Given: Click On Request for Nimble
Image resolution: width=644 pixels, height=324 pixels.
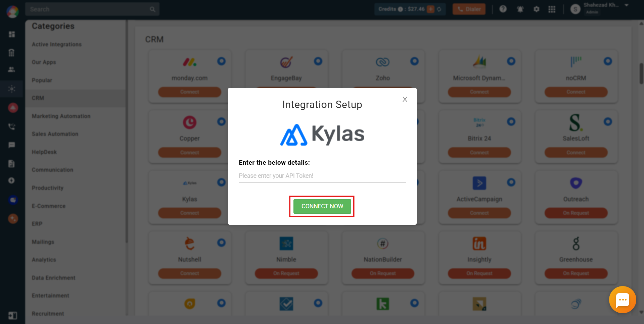Looking at the screenshot, I should tap(286, 273).
